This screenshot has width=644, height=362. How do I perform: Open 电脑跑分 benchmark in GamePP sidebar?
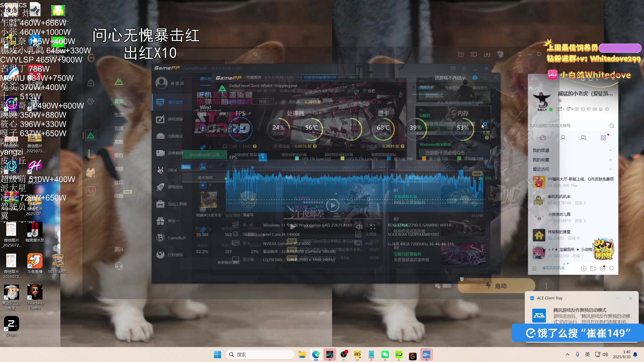point(172,136)
